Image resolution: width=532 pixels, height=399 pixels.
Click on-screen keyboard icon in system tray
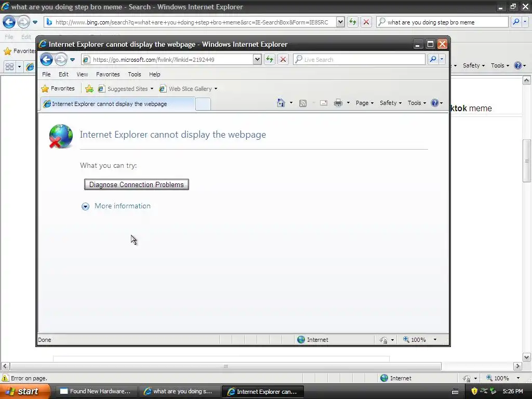(455, 392)
